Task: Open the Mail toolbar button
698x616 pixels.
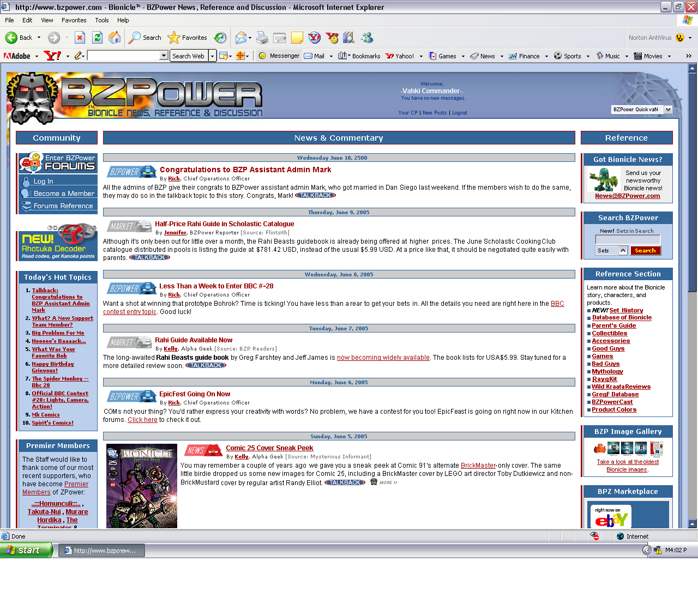Action: pyautogui.click(x=240, y=38)
